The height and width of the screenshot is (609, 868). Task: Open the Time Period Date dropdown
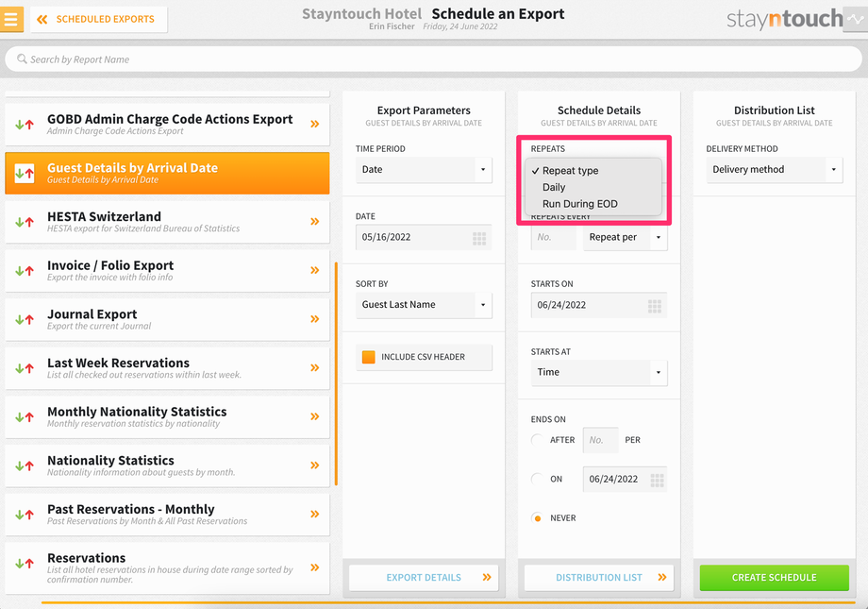coord(424,170)
